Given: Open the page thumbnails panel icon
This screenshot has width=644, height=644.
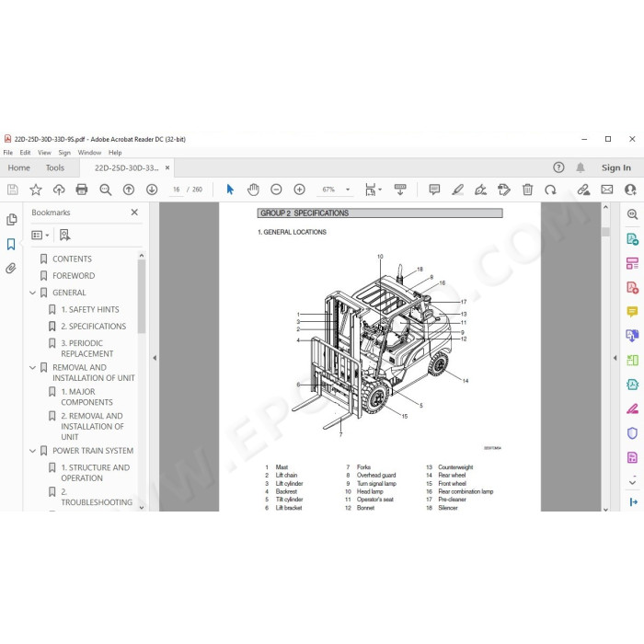Looking at the screenshot, I should pos(12,219).
